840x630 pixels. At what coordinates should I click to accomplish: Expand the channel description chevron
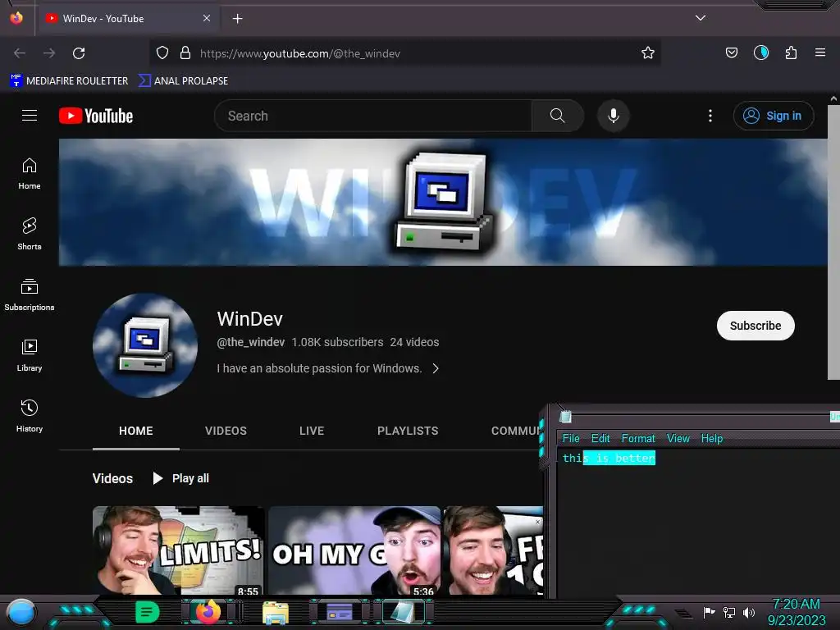(436, 368)
